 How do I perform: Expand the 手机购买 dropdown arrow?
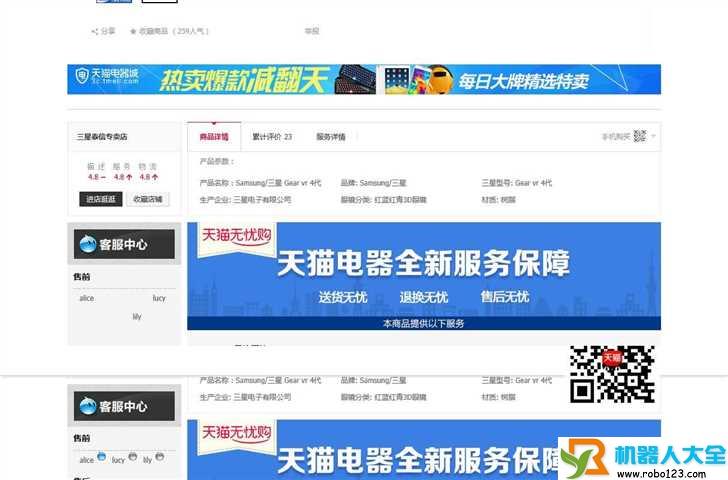[x=653, y=136]
